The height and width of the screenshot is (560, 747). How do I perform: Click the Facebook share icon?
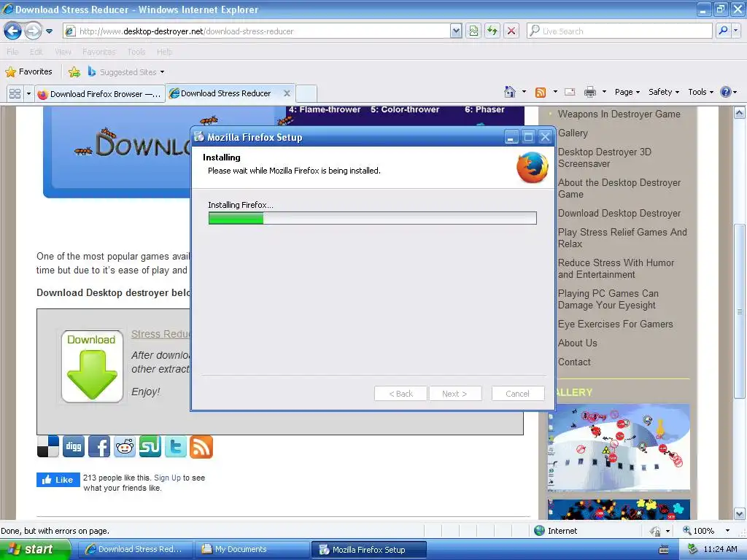pos(99,447)
